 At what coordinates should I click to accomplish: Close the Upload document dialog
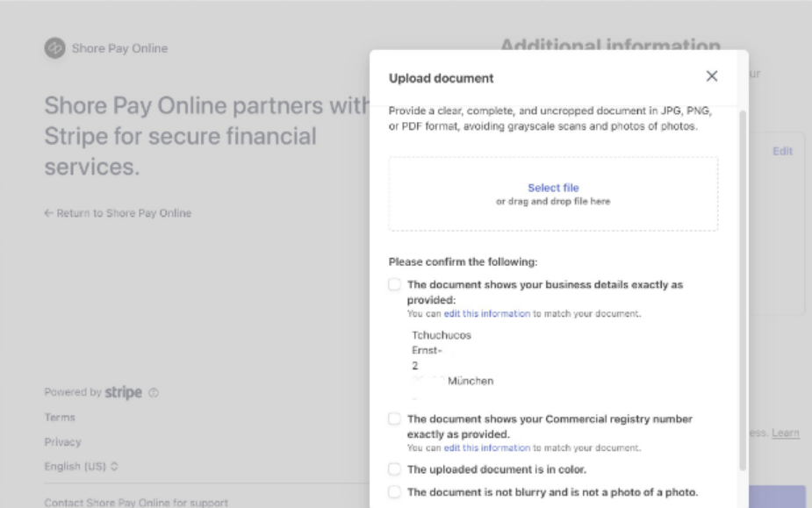click(712, 76)
